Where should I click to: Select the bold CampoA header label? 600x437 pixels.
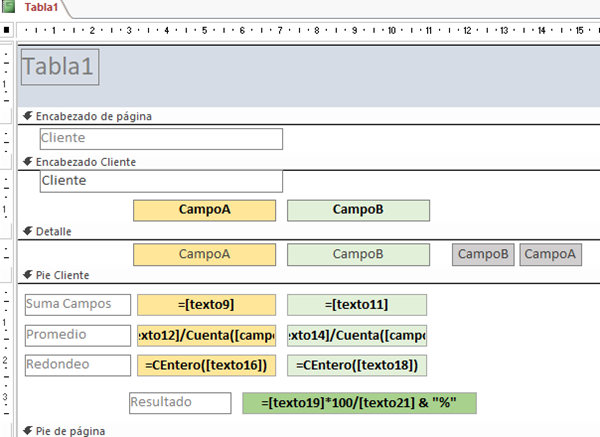204,210
